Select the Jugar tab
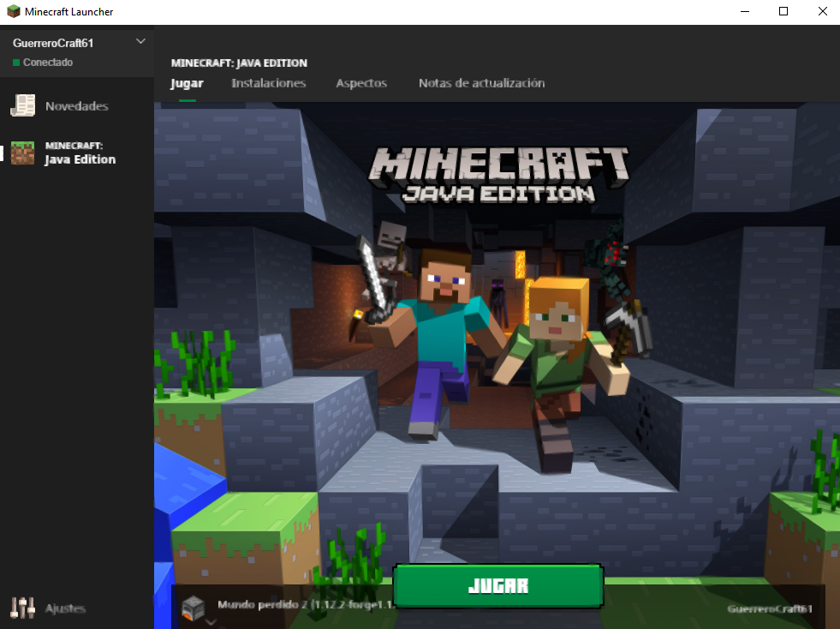840x629 pixels. [187, 83]
